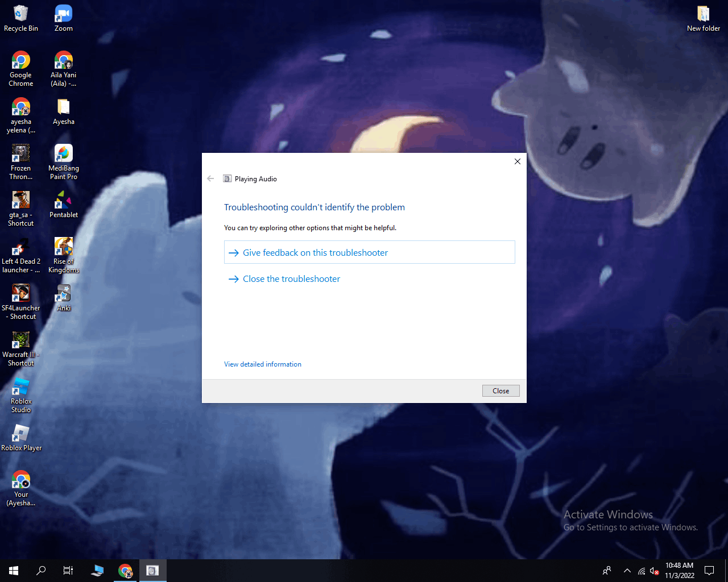Click the troubleshooter taskbar button
This screenshot has width=728, height=582.
point(152,571)
